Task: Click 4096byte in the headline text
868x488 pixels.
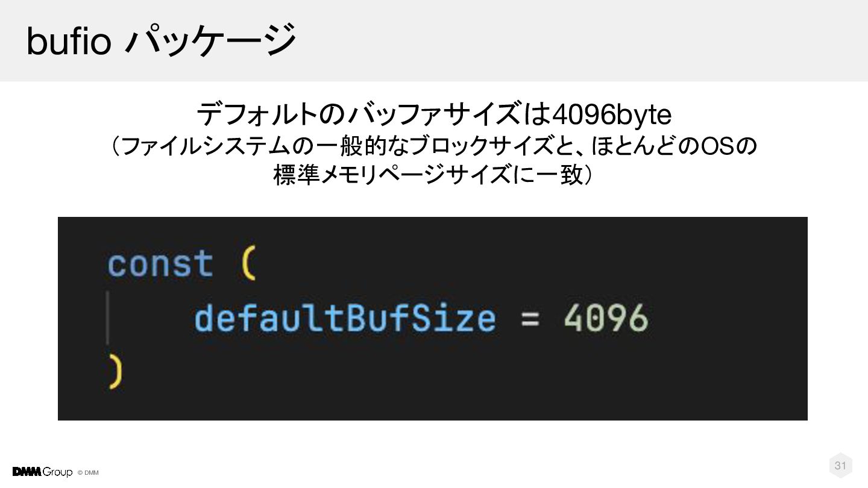Action: click(x=612, y=114)
